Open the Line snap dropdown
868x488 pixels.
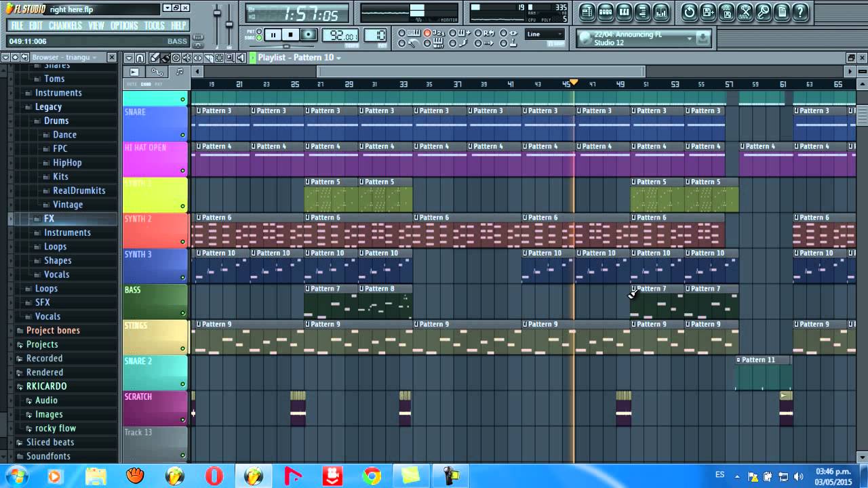click(x=545, y=35)
